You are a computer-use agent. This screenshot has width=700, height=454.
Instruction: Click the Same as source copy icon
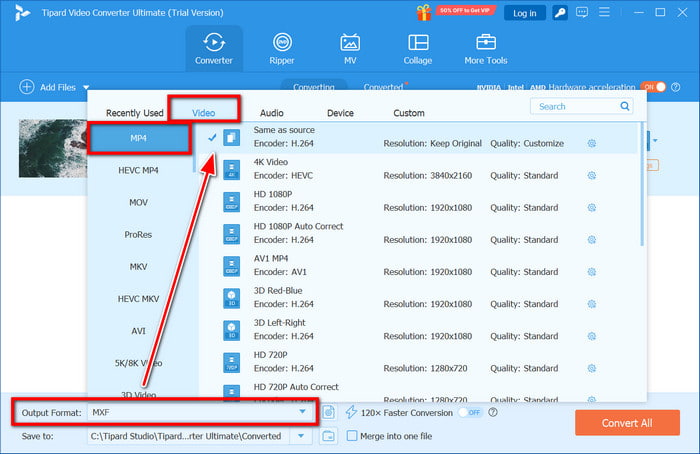[x=231, y=137]
